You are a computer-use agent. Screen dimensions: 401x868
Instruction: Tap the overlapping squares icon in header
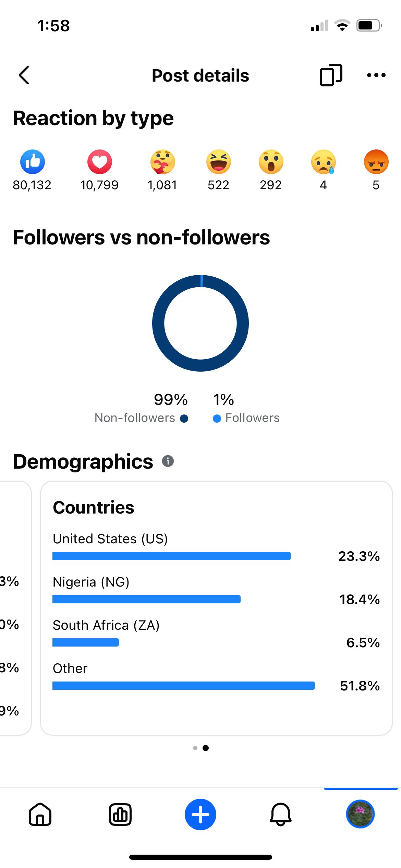[x=331, y=75]
